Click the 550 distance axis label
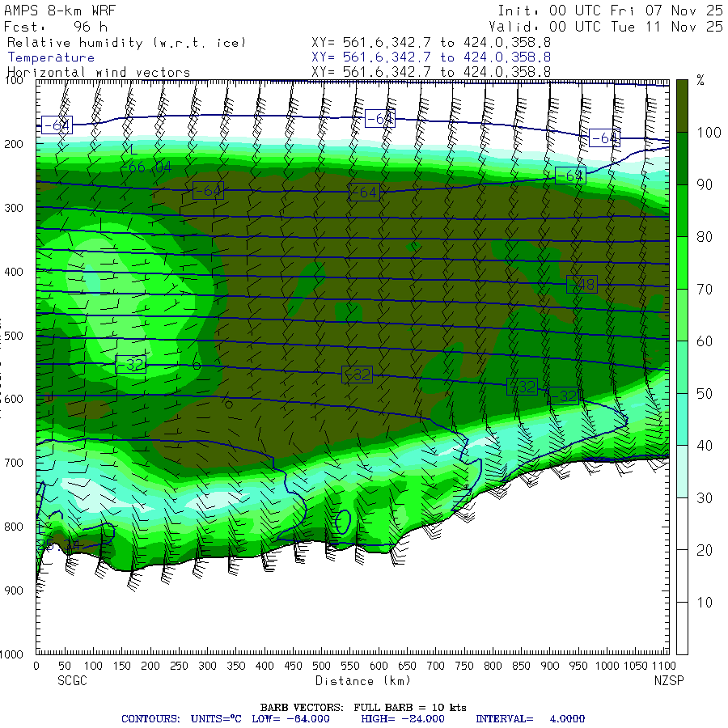Image resolution: width=728 pixels, height=728 pixels. pyautogui.click(x=350, y=666)
